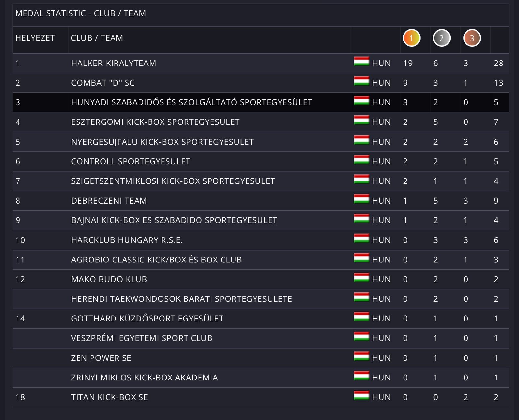519x420 pixels.
Task: Click the flag in ZEN POWER SE row
Action: point(361,356)
